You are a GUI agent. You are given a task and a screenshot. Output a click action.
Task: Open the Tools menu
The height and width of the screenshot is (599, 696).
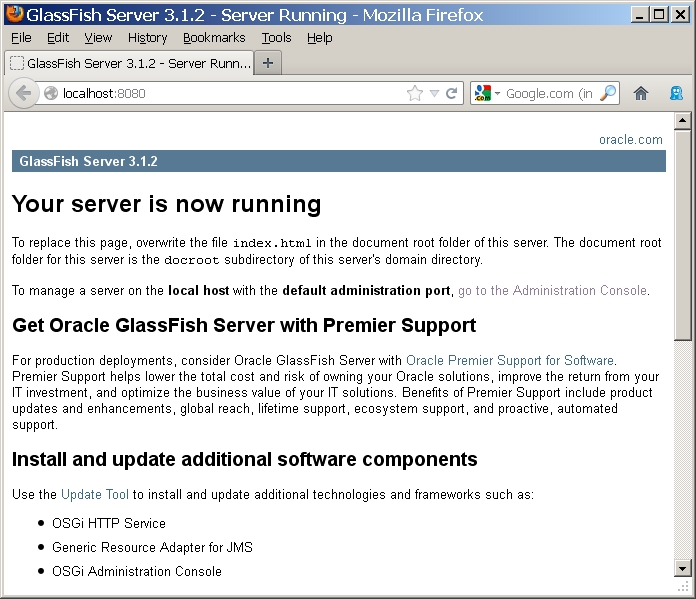276,38
